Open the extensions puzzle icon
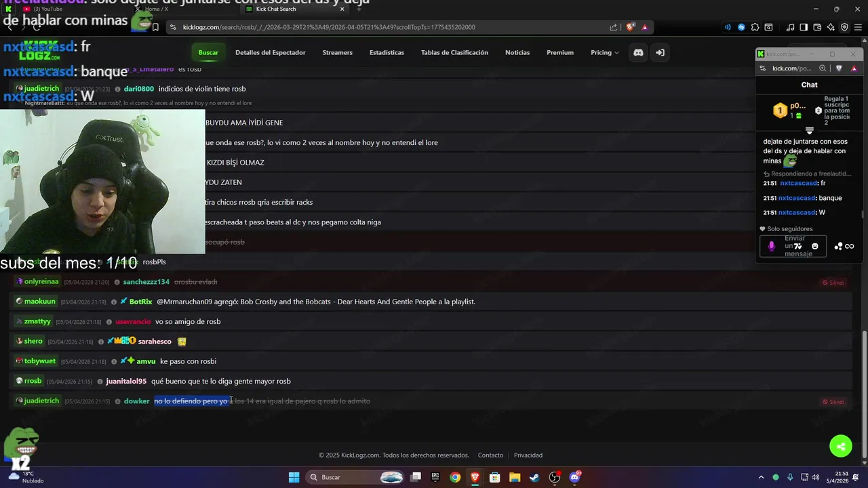This screenshot has width=868, height=488. pos(755,27)
